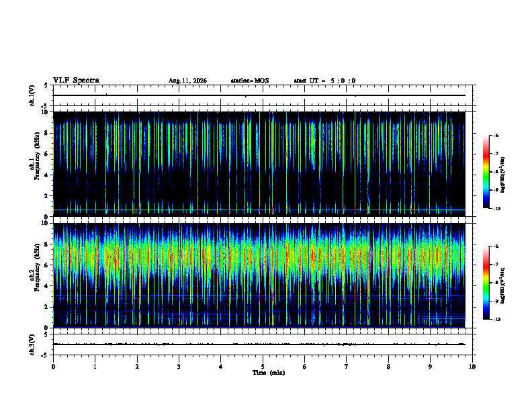This screenshot has height=411, width=532.
Task: Click the "3" tick on the time axis
Action: (x=179, y=367)
